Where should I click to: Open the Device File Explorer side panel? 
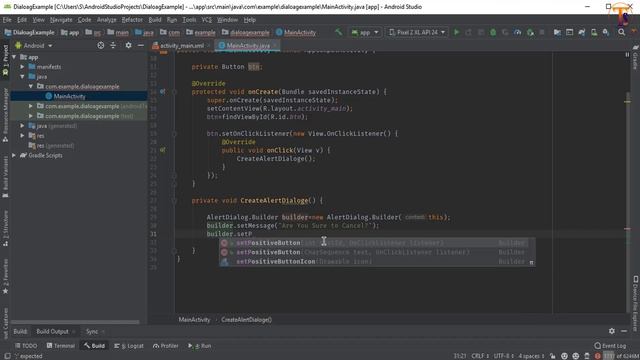coord(636,303)
